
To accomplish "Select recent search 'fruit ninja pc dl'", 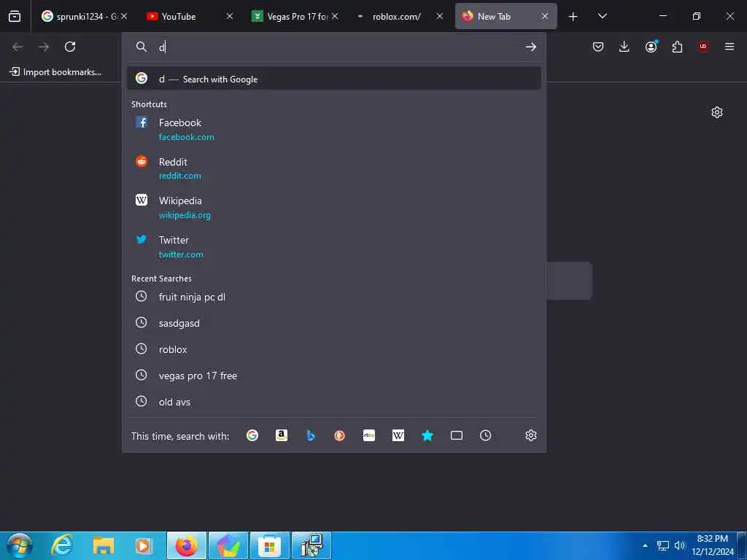I will tap(334, 297).
